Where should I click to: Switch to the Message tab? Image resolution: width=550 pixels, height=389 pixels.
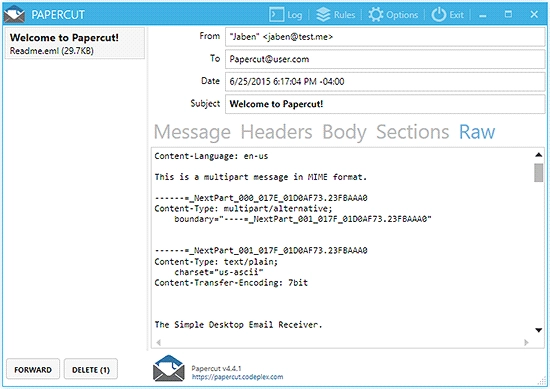[192, 132]
